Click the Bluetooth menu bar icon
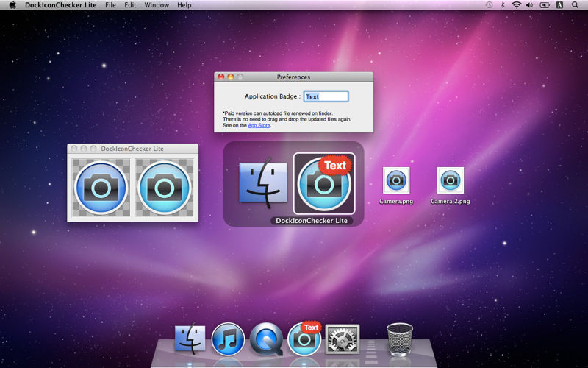 click(503, 5)
